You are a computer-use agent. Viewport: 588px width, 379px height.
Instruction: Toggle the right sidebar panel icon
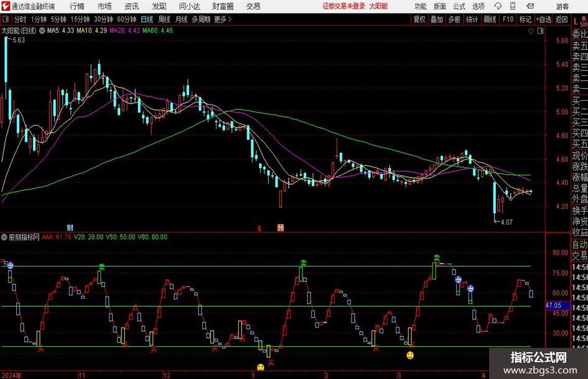click(540, 30)
